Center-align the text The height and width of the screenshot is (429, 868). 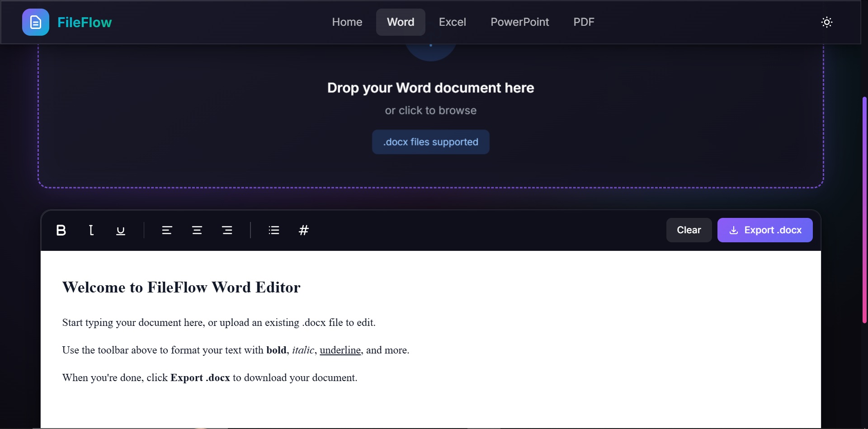[x=197, y=230]
